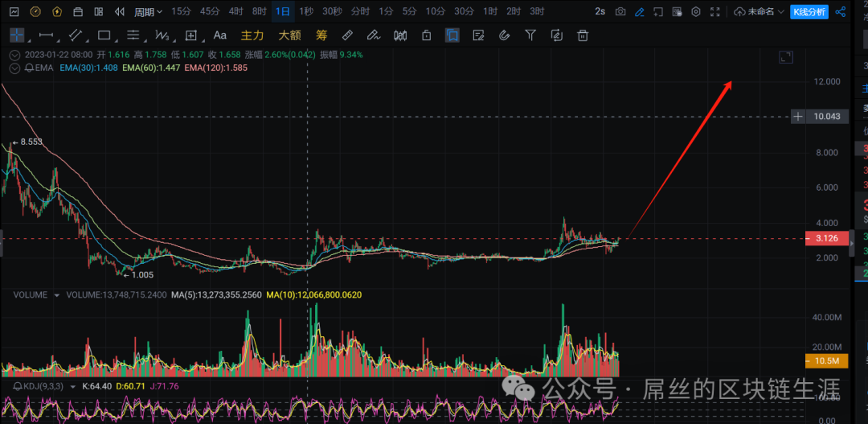The height and width of the screenshot is (424, 868).
Task: Click the K线分析 button
Action: tap(809, 12)
